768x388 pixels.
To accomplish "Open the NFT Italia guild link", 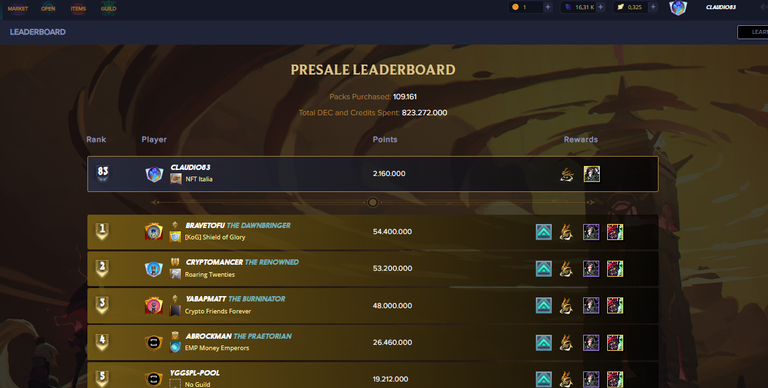I will [x=199, y=179].
